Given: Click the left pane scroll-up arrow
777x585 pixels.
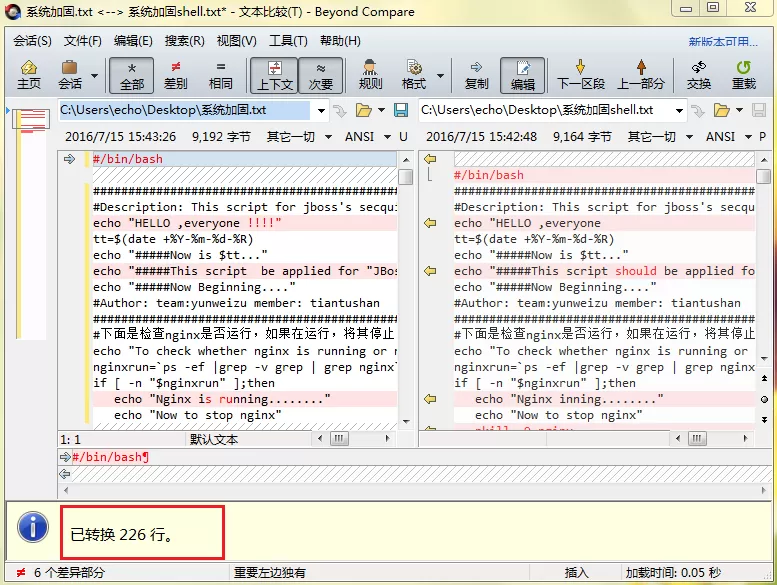Looking at the screenshot, I should coord(406,160).
